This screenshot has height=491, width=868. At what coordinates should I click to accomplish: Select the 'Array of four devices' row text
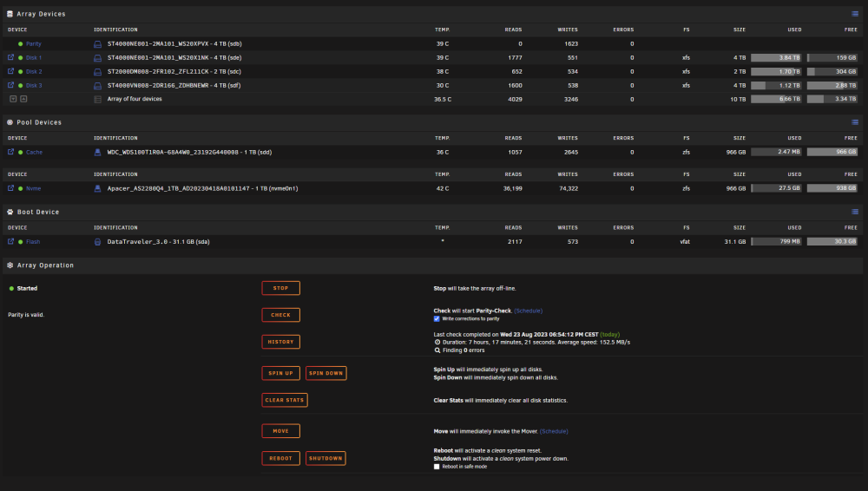(135, 99)
